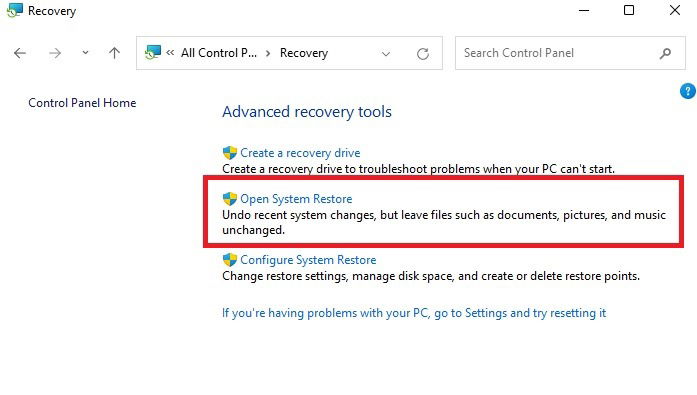Screen dimensions: 697x395
Task: Refresh the Recovery page
Action: pos(423,54)
